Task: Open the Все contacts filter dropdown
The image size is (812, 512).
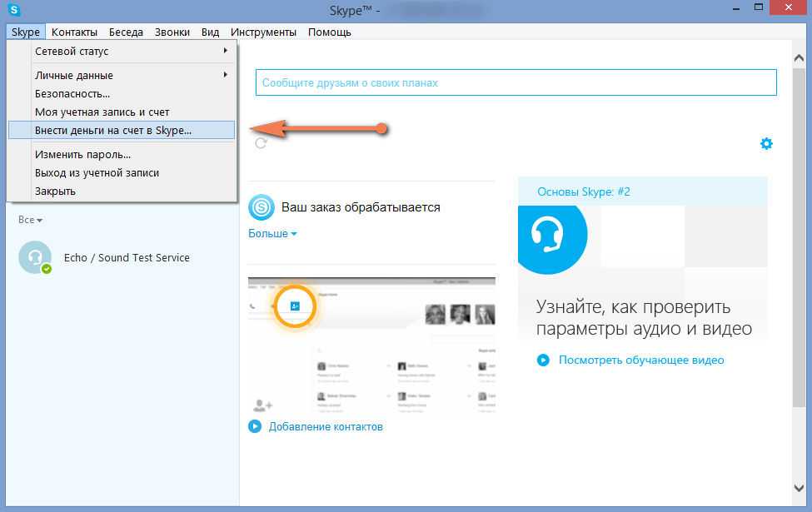Action: tap(31, 220)
